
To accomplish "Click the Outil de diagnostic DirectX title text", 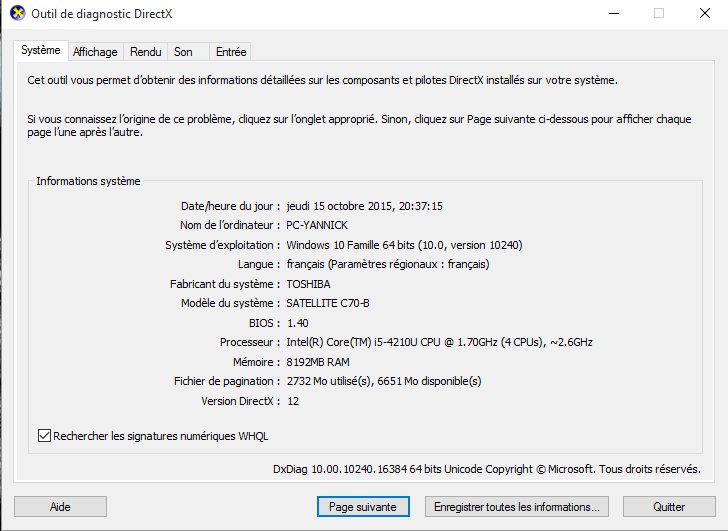I will (x=102, y=14).
